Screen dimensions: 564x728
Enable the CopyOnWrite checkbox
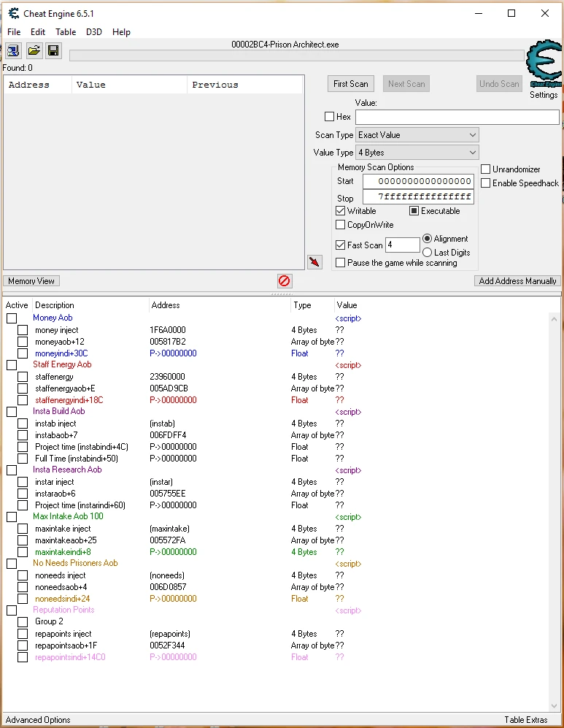[x=341, y=225]
